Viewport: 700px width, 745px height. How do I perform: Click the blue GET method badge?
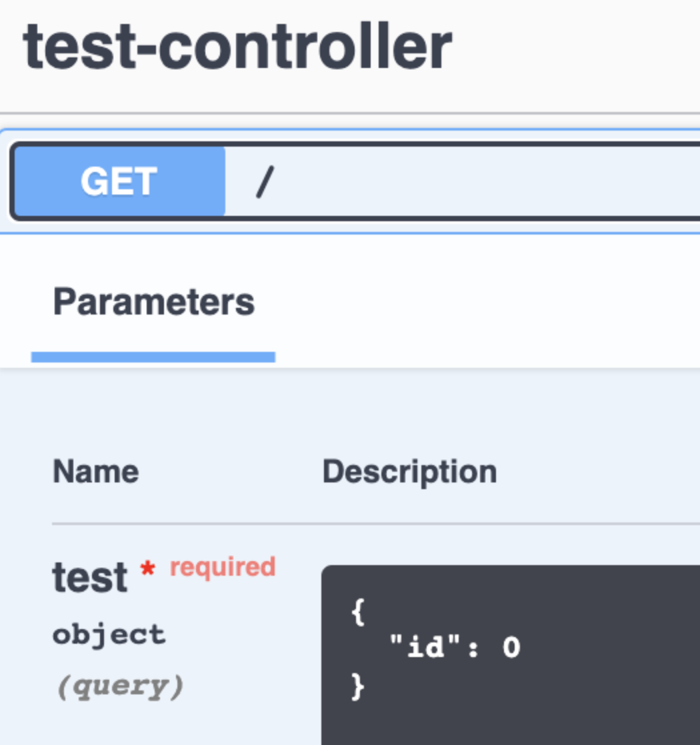coord(119,181)
